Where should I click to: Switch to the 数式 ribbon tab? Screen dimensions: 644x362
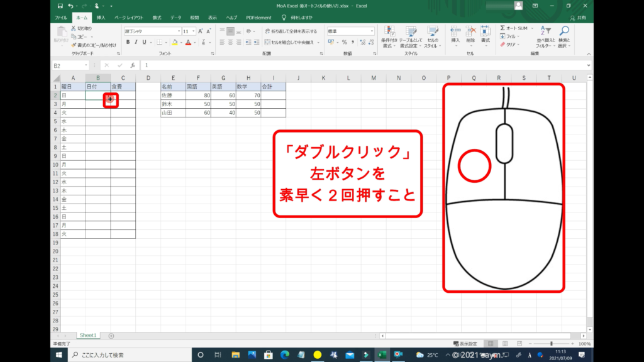click(x=157, y=18)
